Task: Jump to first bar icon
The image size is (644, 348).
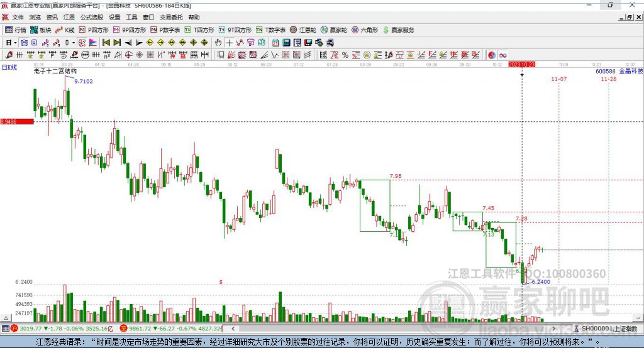Action: pos(106,42)
